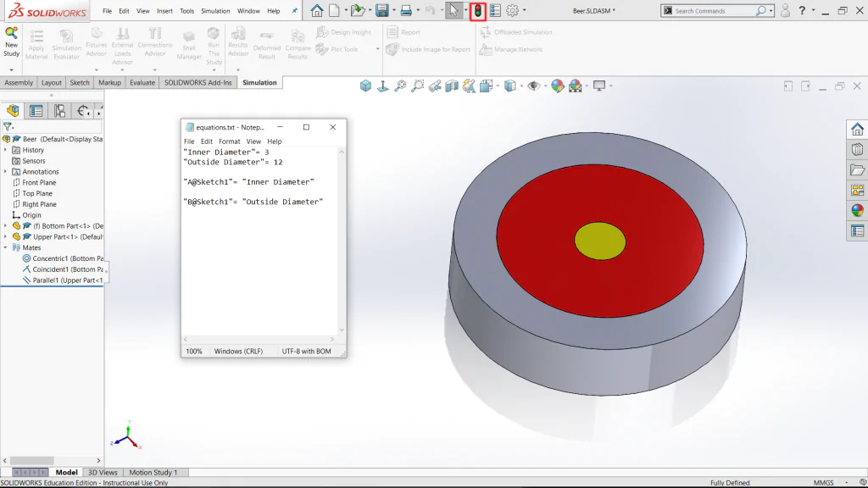Open the ConfigurationManager tab icon

click(59, 111)
